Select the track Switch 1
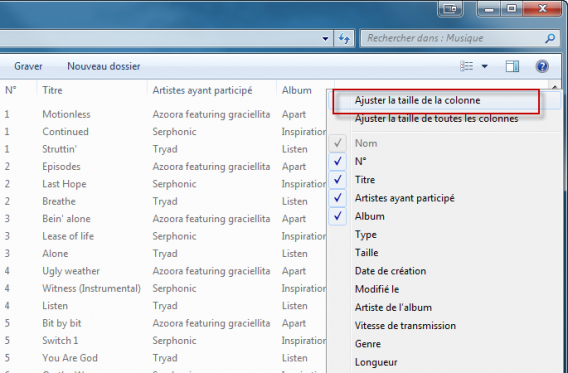Screen dimensions: 568x373 click(x=60, y=340)
